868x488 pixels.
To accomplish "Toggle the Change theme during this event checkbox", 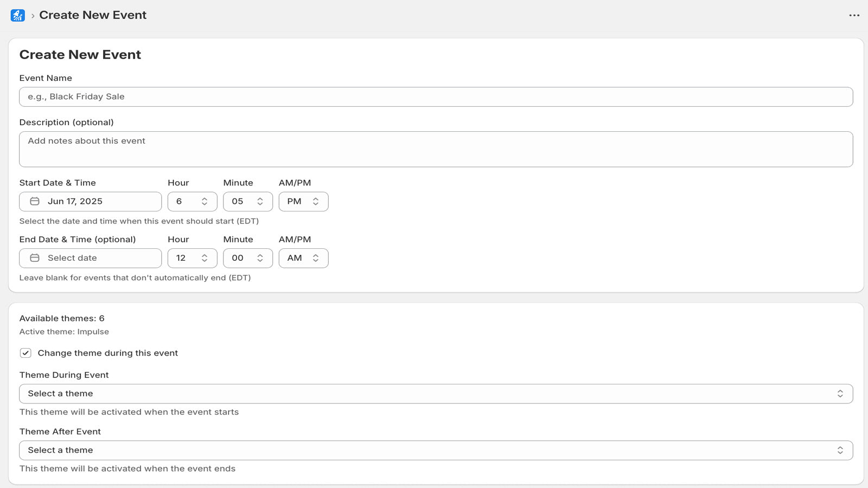I will coord(25,353).
